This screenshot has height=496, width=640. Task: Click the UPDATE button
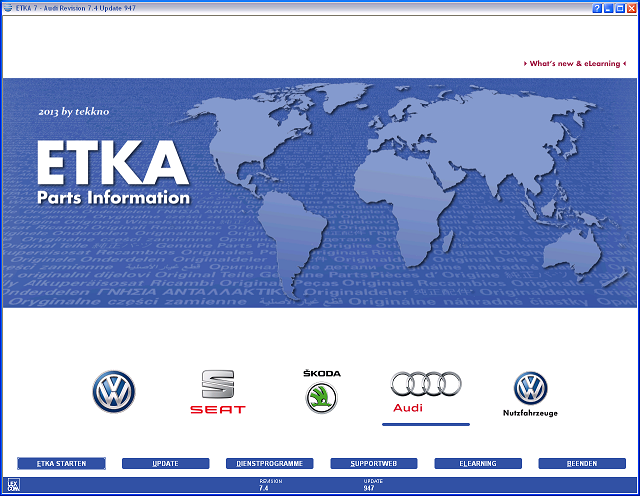tap(165, 463)
